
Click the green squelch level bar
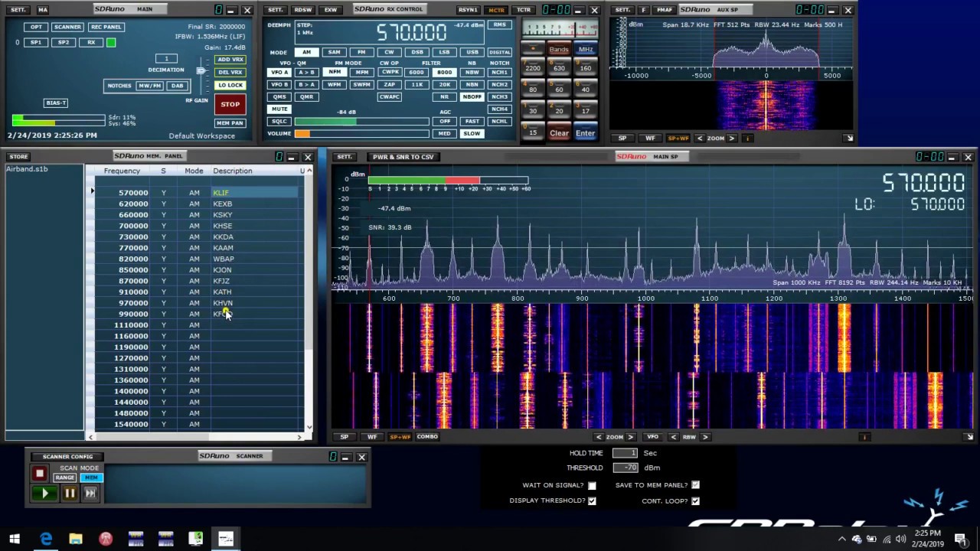(x=361, y=122)
